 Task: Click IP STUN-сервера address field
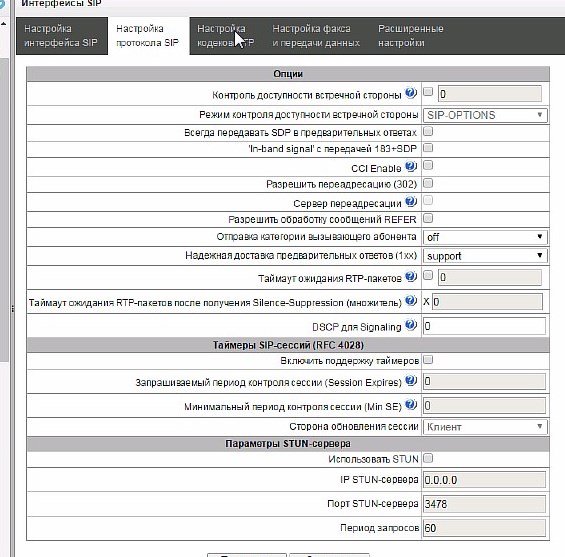[484, 480]
